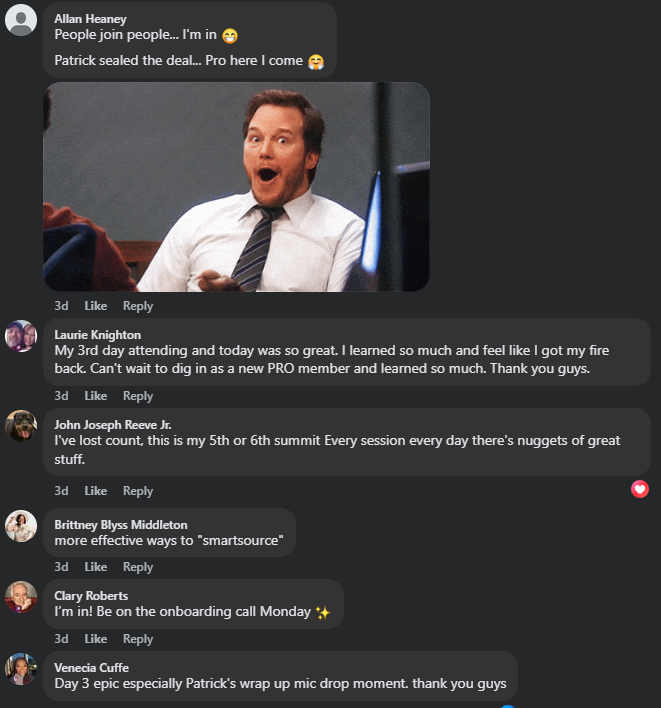Viewport: 661px width, 708px height.
Task: Reply to John Joseph Reeve Jr.'s comment
Action: 138,491
